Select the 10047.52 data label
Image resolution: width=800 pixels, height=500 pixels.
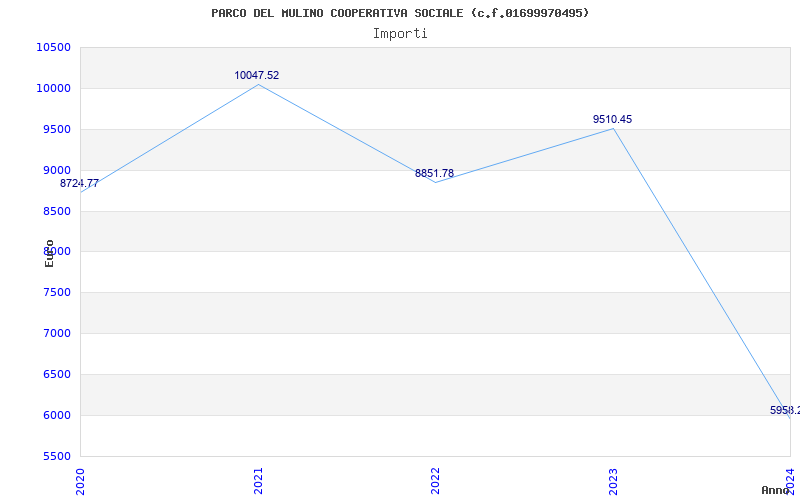(257, 76)
